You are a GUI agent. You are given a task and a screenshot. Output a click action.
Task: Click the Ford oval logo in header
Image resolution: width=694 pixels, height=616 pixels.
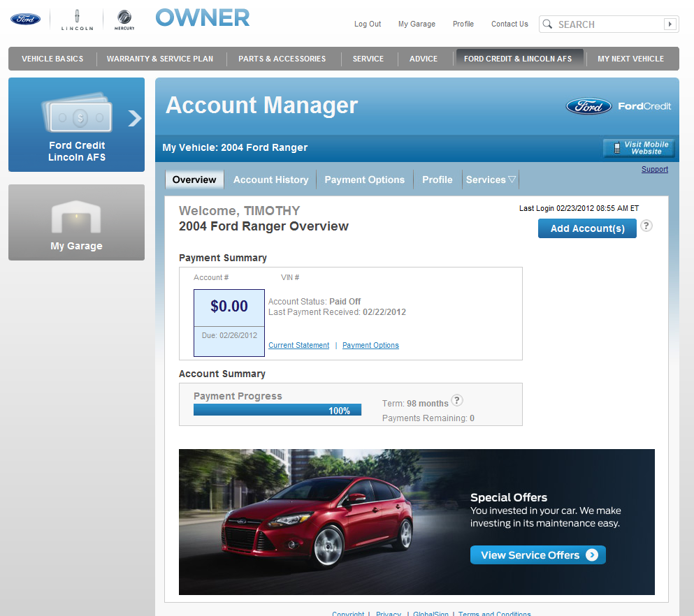[x=25, y=19]
